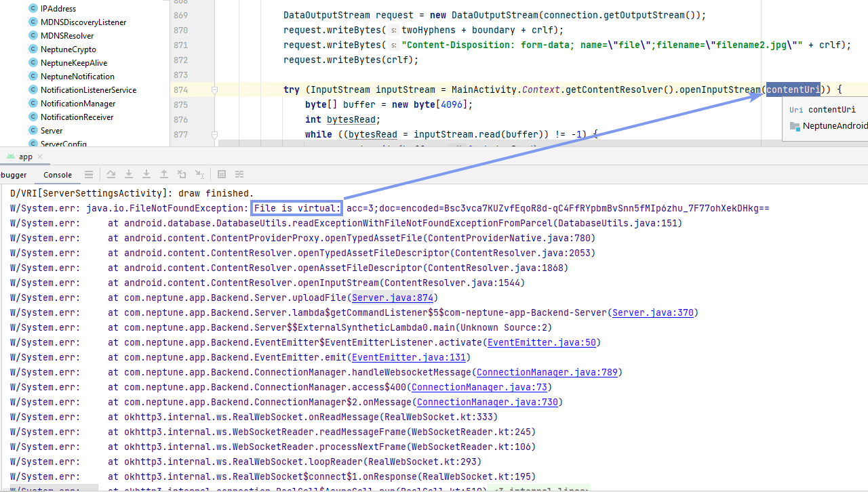Open the console options hamburger menu
This screenshot has height=492, width=868.
click(88, 174)
